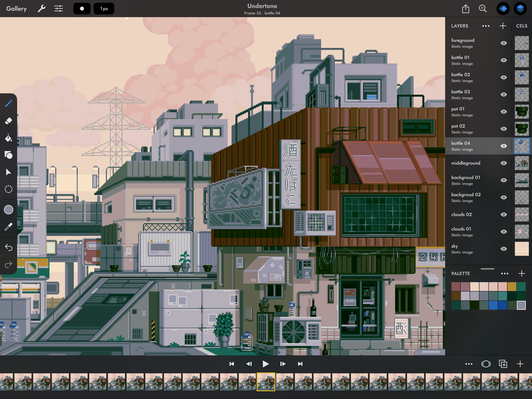Open the wrench settings menu

click(x=41, y=9)
